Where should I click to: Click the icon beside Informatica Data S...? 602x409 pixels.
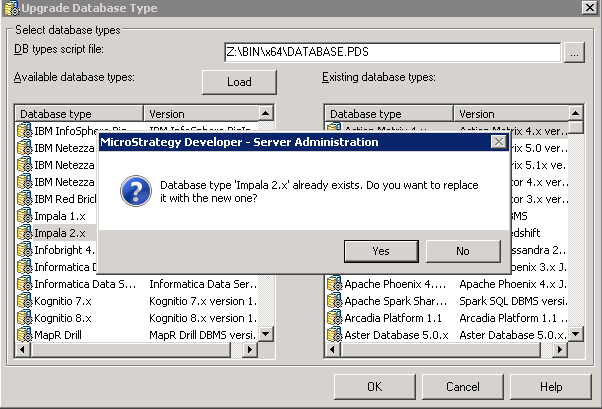pyautogui.click(x=25, y=283)
